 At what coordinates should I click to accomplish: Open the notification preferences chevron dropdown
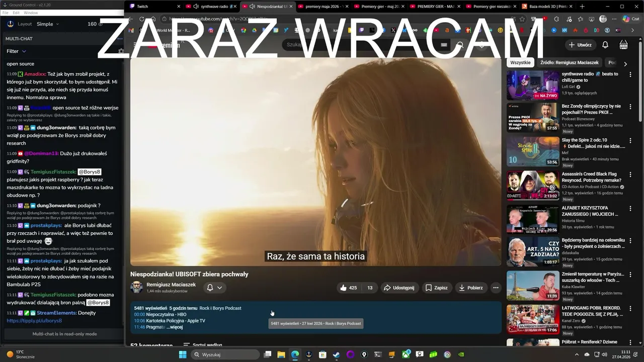pyautogui.click(x=219, y=288)
